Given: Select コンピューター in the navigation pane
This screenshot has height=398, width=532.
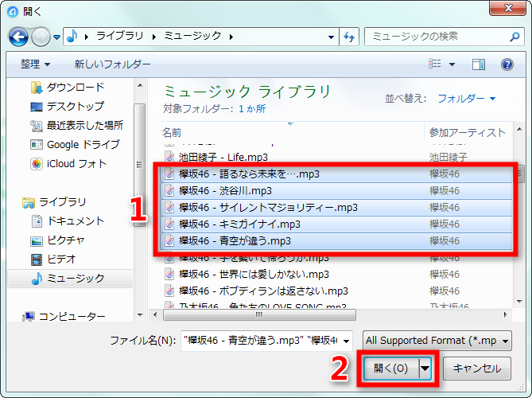Looking at the screenshot, I should pyautogui.click(x=72, y=317).
